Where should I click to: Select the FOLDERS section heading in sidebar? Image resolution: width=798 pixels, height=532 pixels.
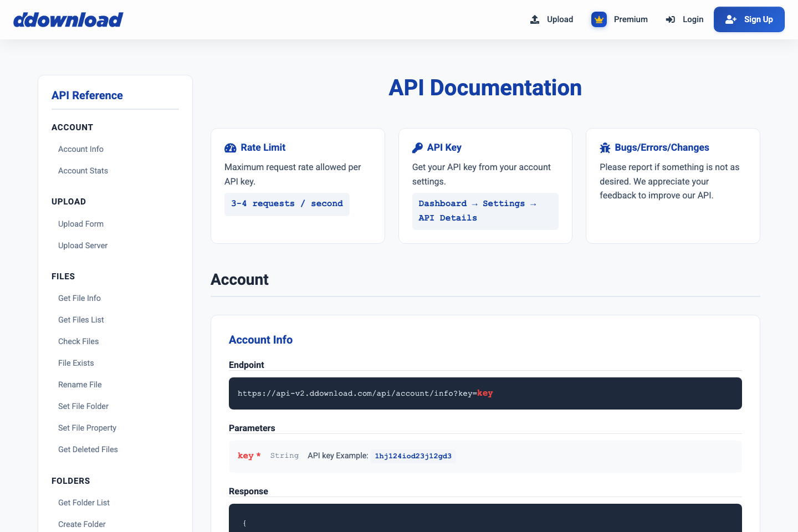pos(70,481)
